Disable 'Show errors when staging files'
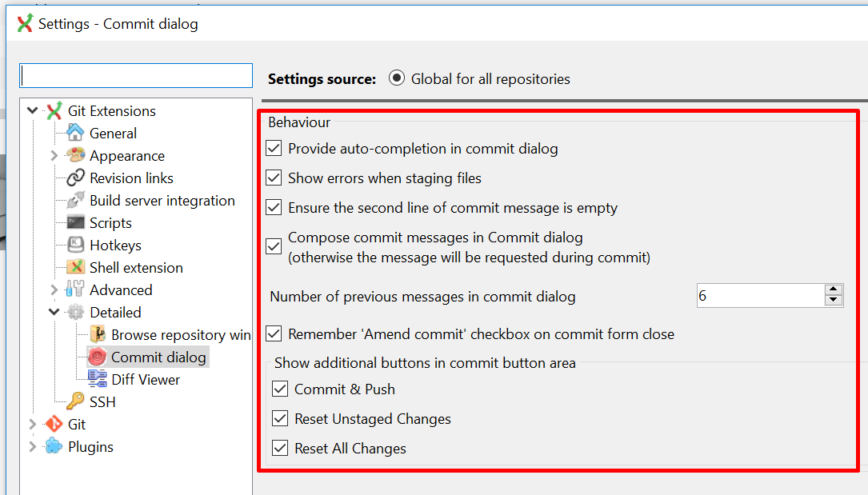The width and height of the screenshot is (868, 495). tap(274, 178)
